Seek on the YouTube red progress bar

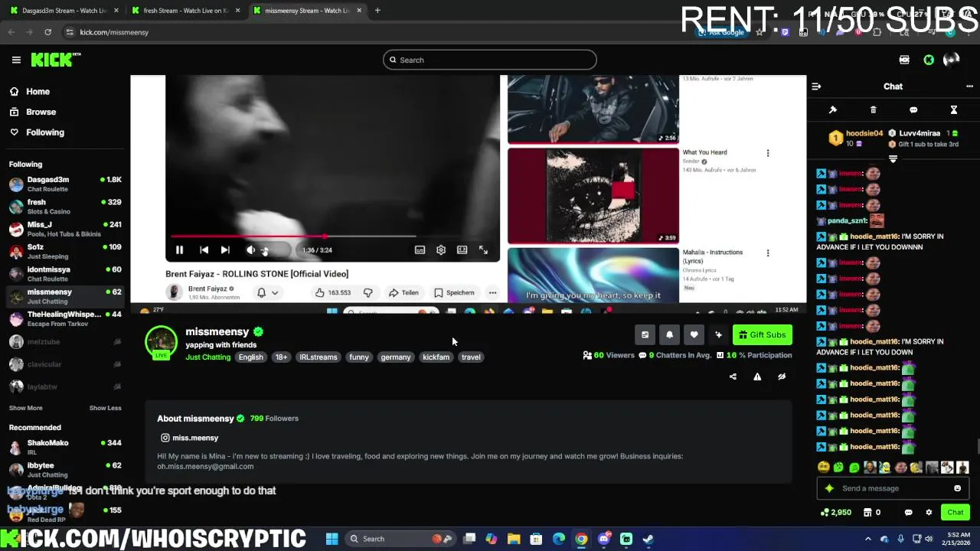[x=293, y=236]
